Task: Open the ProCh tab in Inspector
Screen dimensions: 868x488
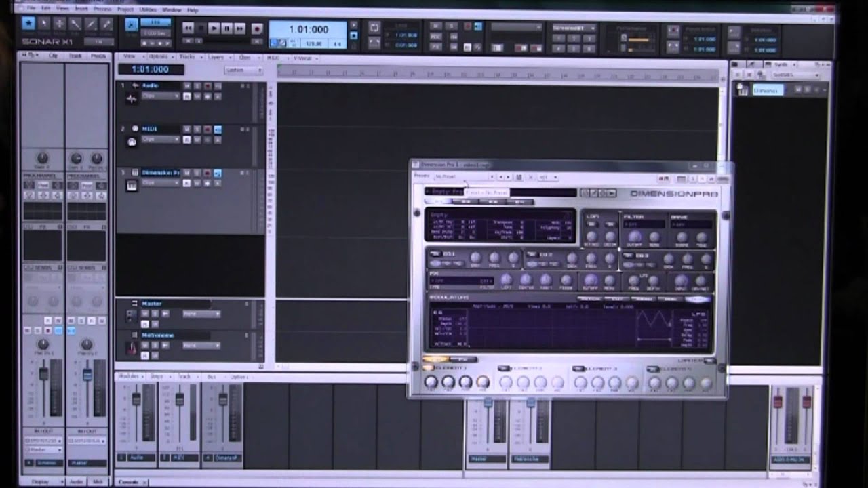Action: (98, 56)
